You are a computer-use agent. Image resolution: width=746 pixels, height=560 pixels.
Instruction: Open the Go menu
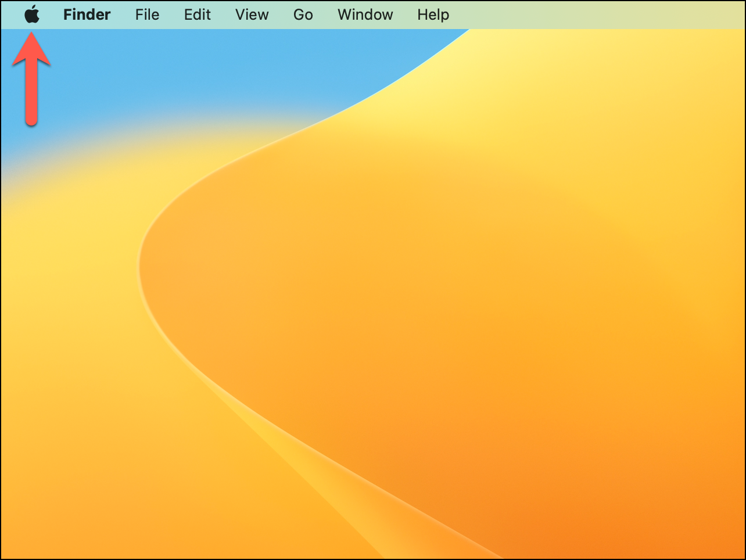[x=303, y=15]
